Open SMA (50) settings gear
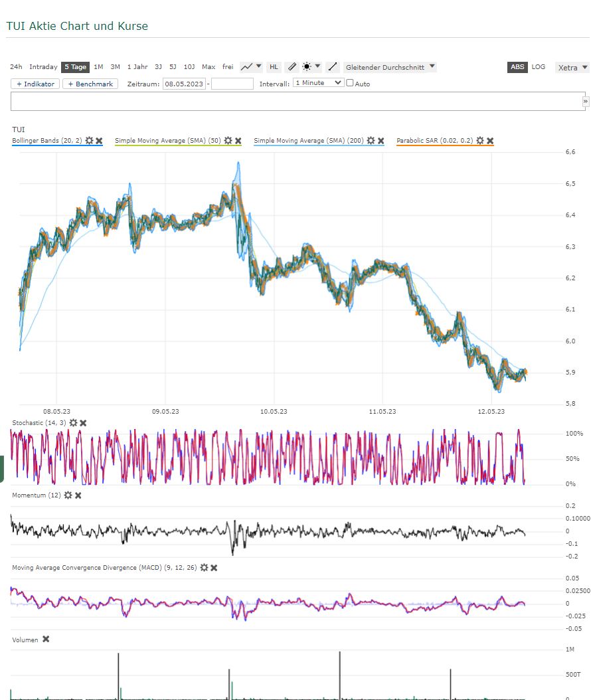 click(228, 141)
